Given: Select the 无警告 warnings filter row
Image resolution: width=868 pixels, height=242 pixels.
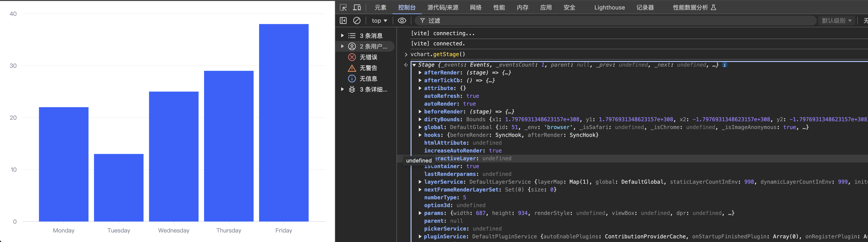Looking at the screenshot, I should pyautogui.click(x=365, y=68).
